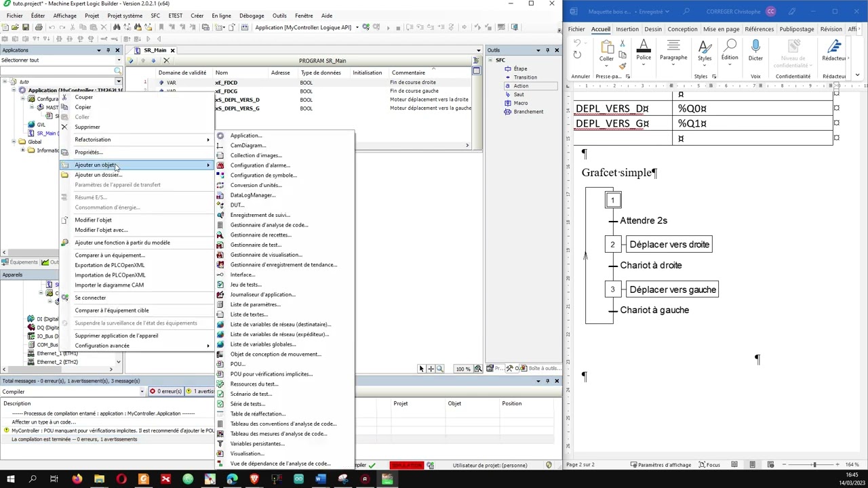Choose DUT... in the submenu
Screen dimensions: 868x488
pos(237,205)
